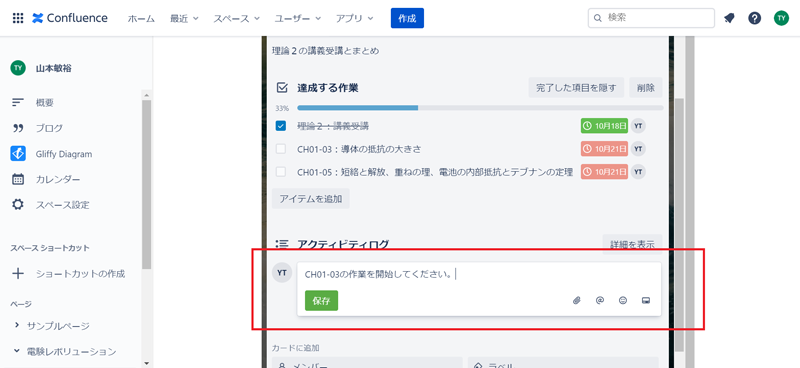Image resolution: width=800 pixels, height=368 pixels.
Task: Open the app switcher grid icon
Action: tap(18, 18)
